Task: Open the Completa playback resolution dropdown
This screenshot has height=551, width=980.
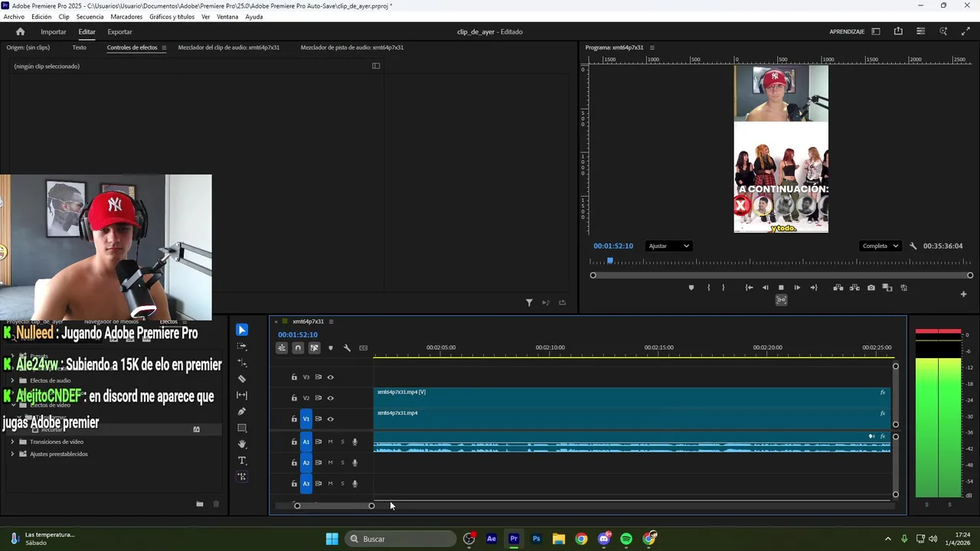Action: tap(879, 246)
